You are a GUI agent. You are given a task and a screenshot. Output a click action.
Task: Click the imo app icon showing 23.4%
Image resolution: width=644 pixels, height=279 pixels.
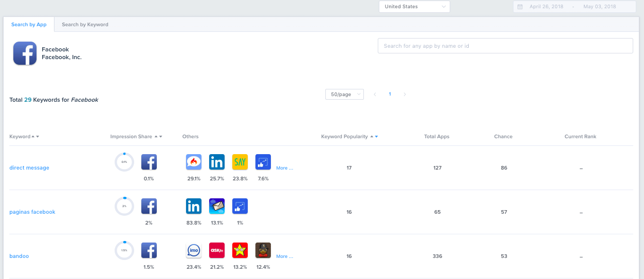click(194, 251)
